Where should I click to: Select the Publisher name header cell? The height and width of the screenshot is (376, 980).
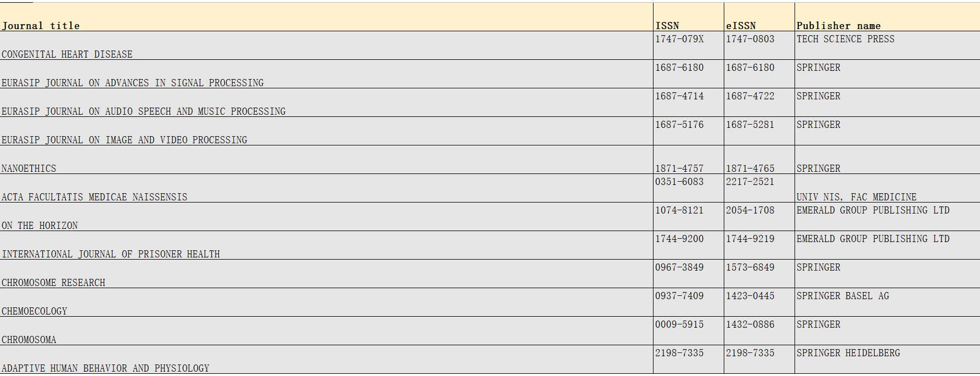(887, 17)
